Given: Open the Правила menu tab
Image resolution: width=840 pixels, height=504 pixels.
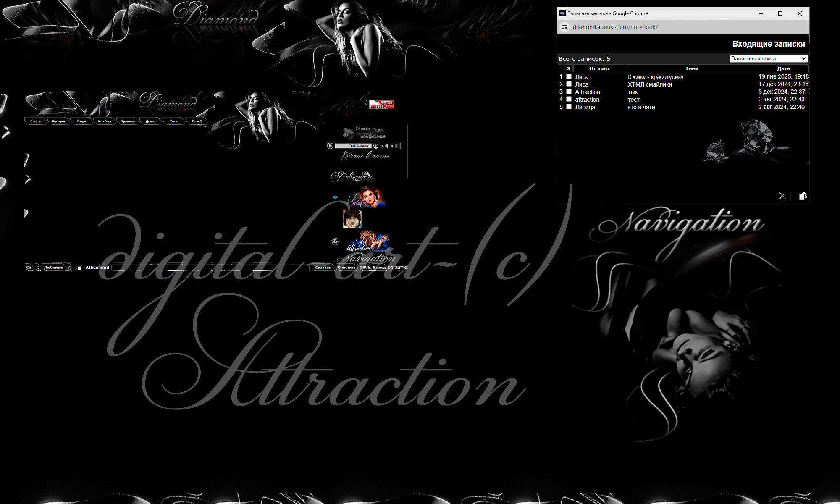Looking at the screenshot, I should coord(128,121).
